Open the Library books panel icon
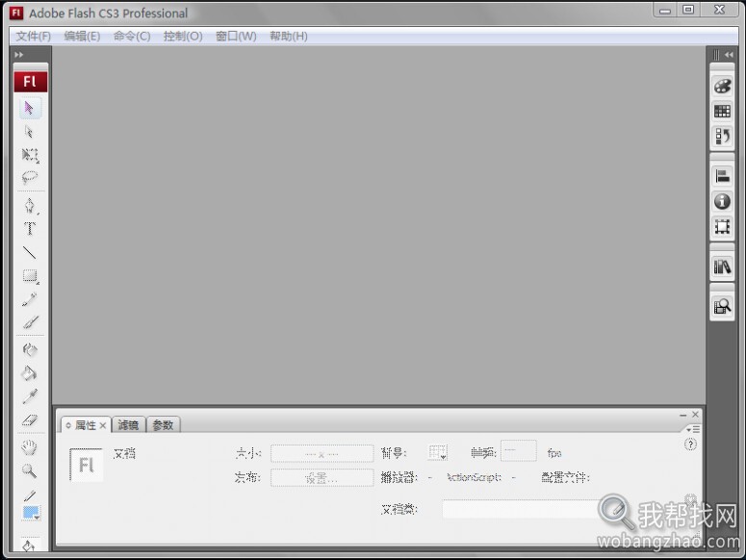This screenshot has width=746, height=560. [x=722, y=267]
